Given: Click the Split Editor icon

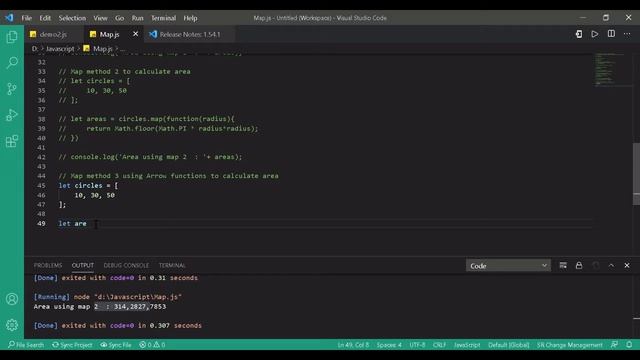Looking at the screenshot, I should (611, 34).
